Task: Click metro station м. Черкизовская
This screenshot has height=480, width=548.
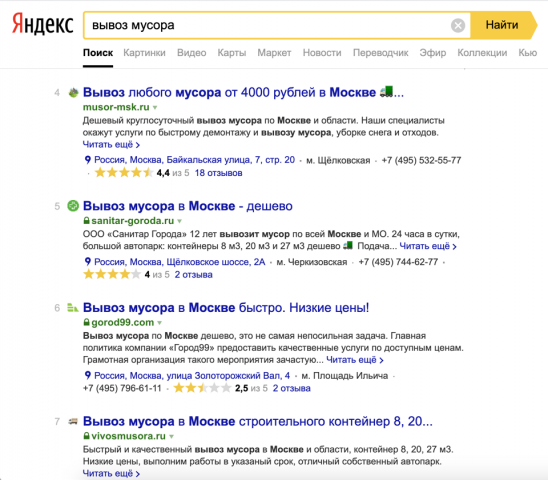Action: (312, 262)
